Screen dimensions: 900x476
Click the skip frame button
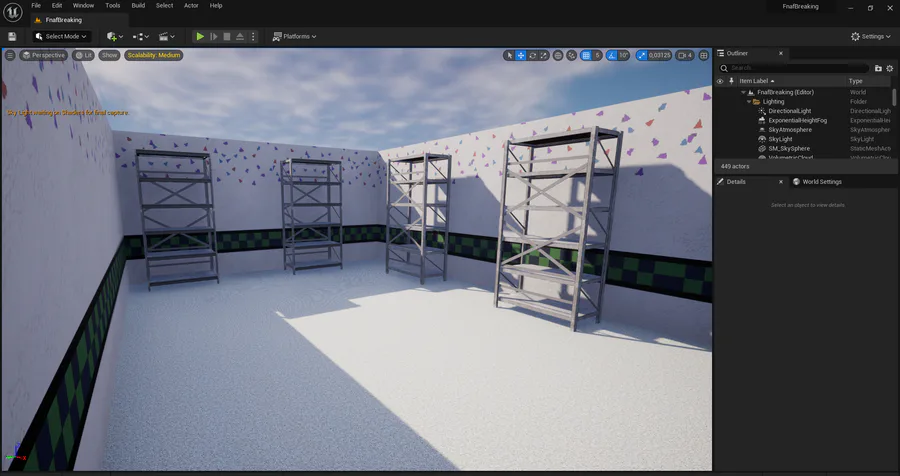tap(214, 36)
